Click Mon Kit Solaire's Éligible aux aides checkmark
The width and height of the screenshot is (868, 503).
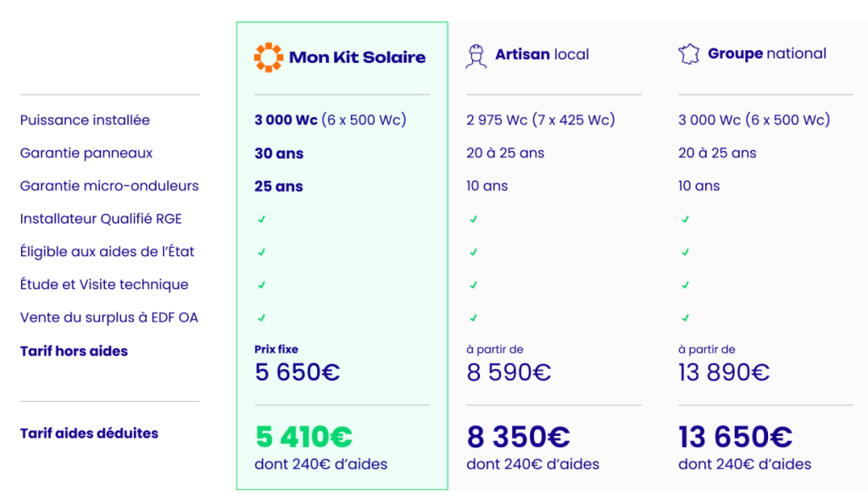pyautogui.click(x=262, y=252)
